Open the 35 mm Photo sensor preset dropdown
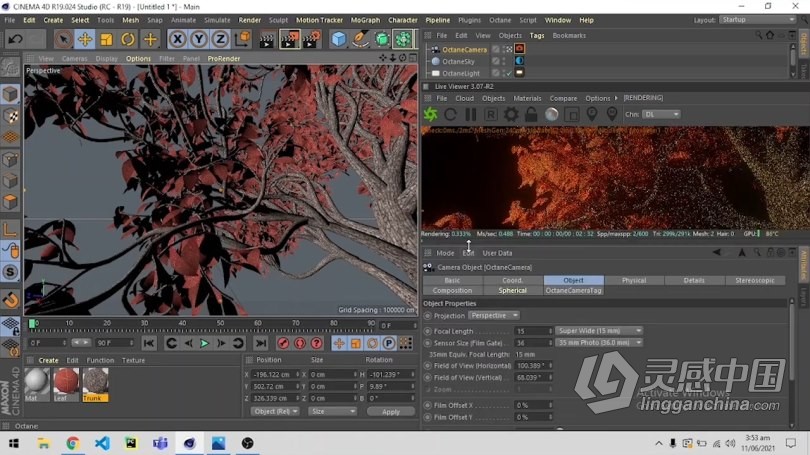 (x=599, y=343)
